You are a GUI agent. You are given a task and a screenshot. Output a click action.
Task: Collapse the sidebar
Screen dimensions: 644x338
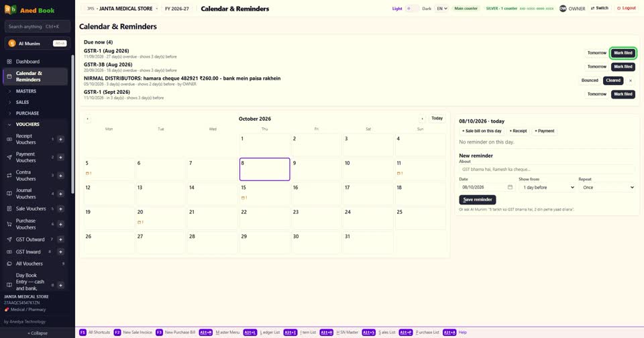click(38, 333)
